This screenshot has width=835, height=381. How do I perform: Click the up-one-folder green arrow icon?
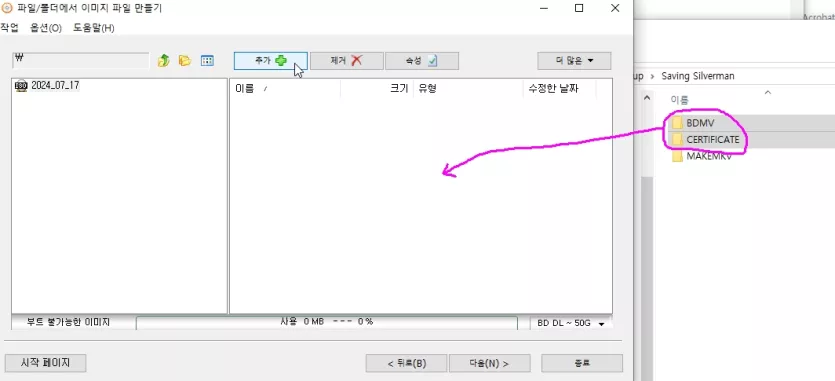[x=163, y=61]
